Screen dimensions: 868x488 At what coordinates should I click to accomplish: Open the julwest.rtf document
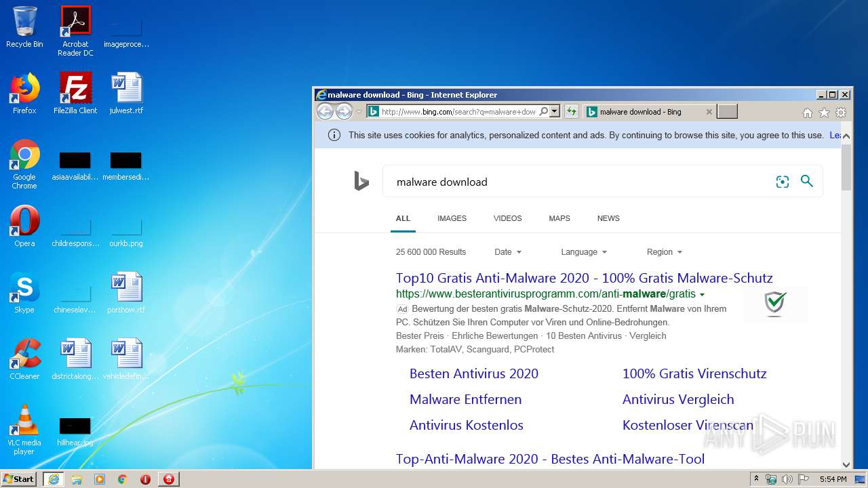[x=126, y=94]
